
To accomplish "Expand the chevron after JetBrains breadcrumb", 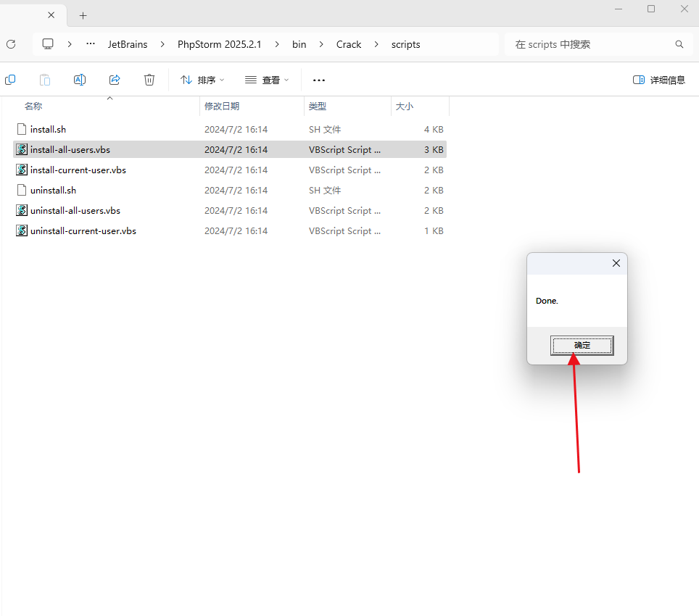I will (162, 44).
